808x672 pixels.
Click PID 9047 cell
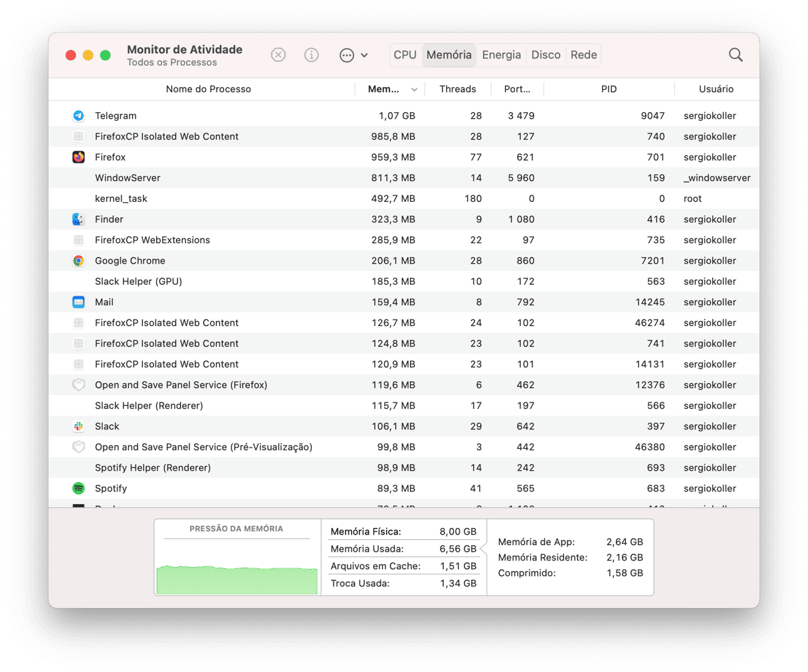[x=653, y=116]
